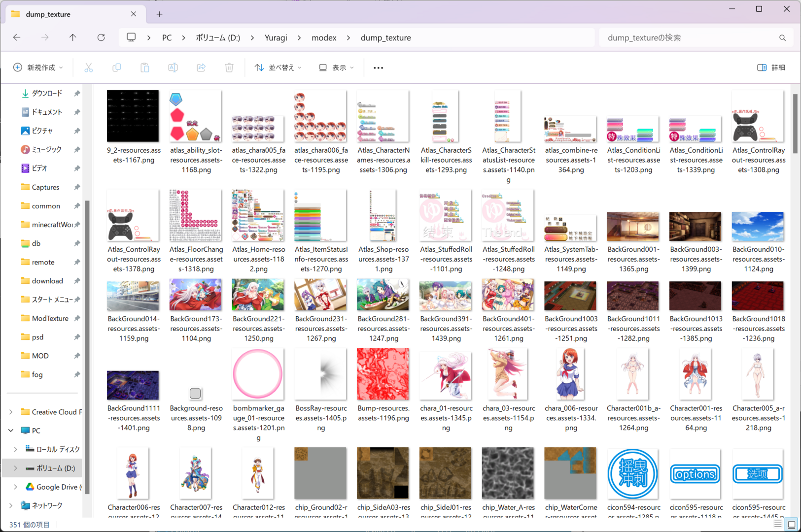Open ダウンロード in quick access
The width and height of the screenshot is (801, 532).
pyautogui.click(x=47, y=93)
